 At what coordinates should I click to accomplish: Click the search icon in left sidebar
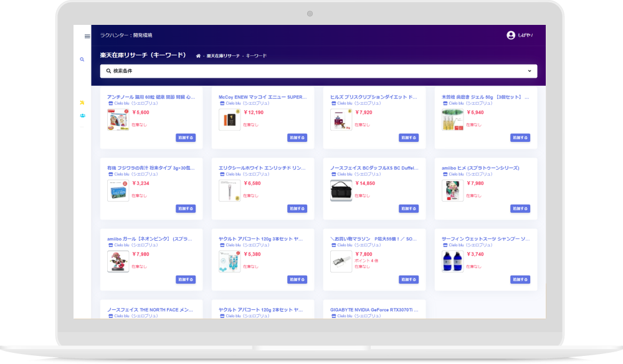coord(82,60)
